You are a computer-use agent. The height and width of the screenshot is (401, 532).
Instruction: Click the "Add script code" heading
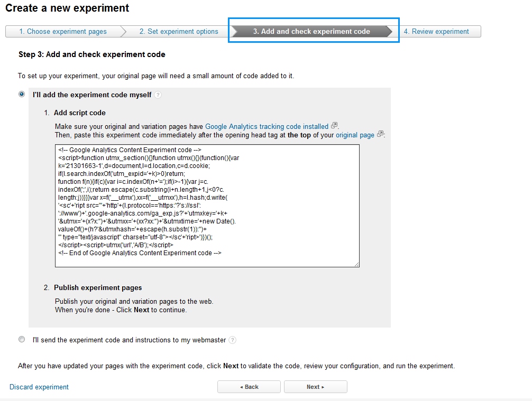point(80,113)
